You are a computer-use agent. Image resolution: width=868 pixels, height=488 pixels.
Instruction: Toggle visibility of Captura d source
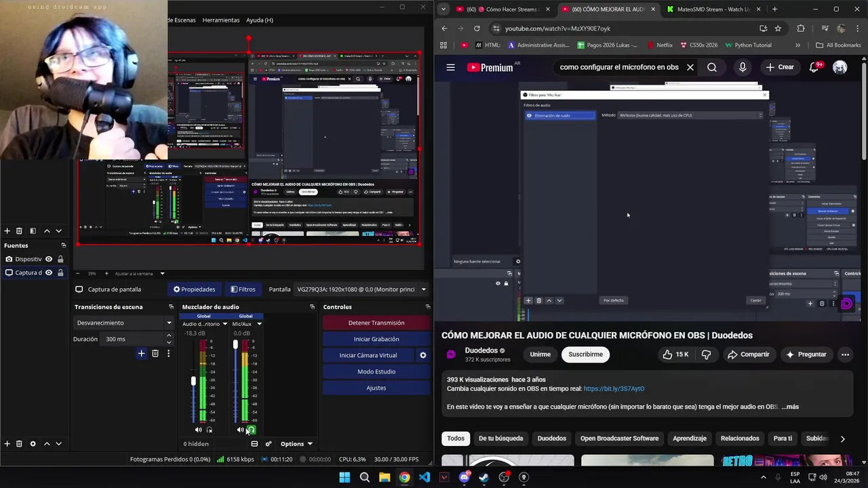[x=49, y=272]
